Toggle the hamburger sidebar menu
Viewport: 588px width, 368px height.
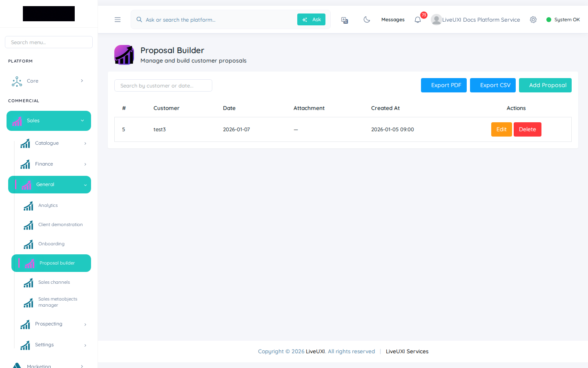[118, 20]
